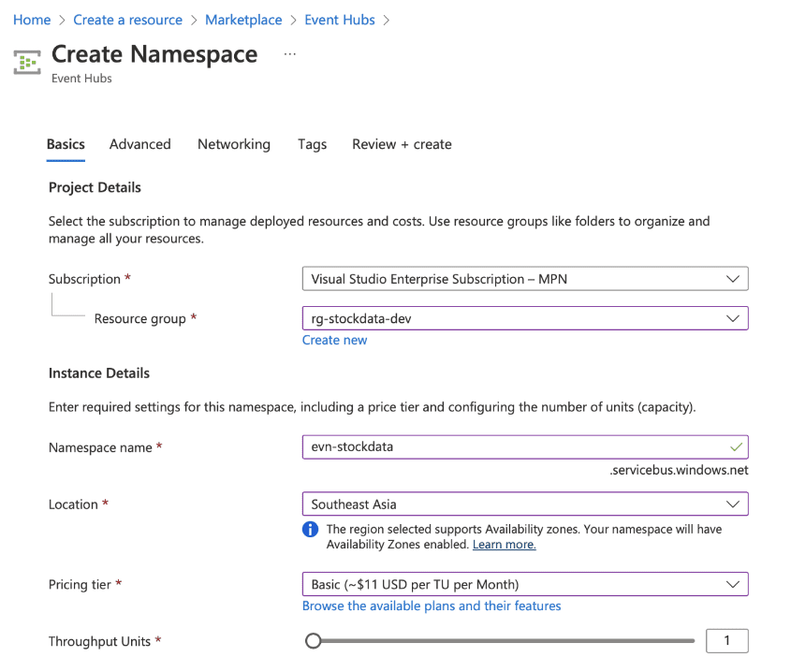
Task: Click the Create Namespace title
Action: pos(154,54)
